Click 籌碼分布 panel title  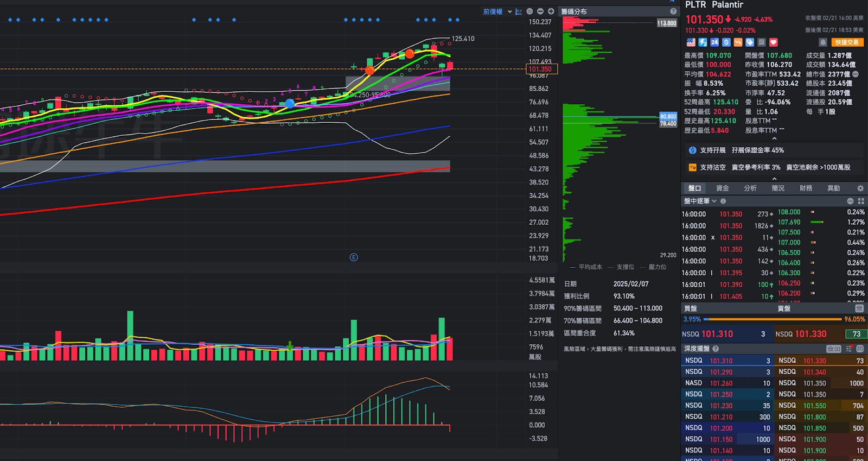coord(574,11)
